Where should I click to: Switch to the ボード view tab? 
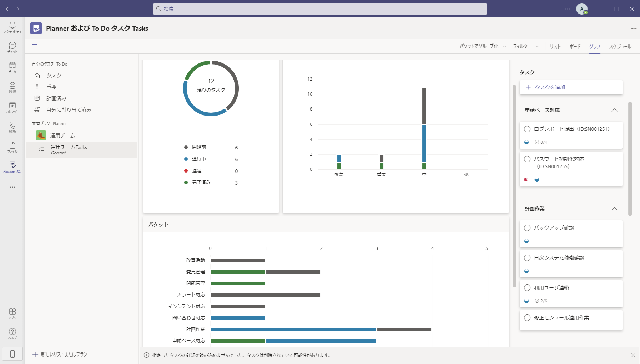pos(575,46)
